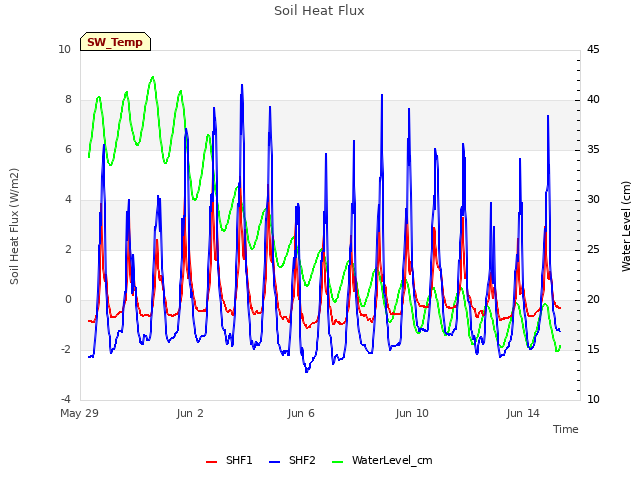Click the left axis value 10
640x480 pixels.
(x=64, y=50)
